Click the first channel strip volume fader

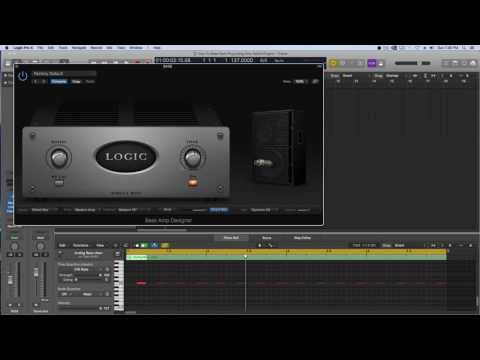coord(11,279)
